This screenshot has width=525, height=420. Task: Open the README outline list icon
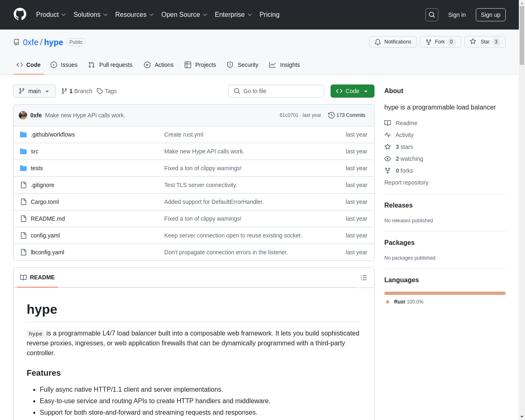click(364, 278)
